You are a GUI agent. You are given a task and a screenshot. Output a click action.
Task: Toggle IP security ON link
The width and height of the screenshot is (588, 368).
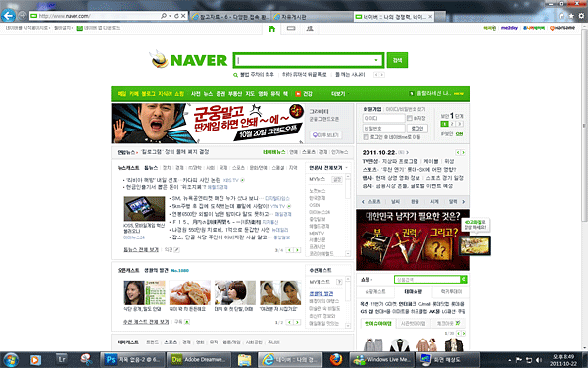point(459,134)
